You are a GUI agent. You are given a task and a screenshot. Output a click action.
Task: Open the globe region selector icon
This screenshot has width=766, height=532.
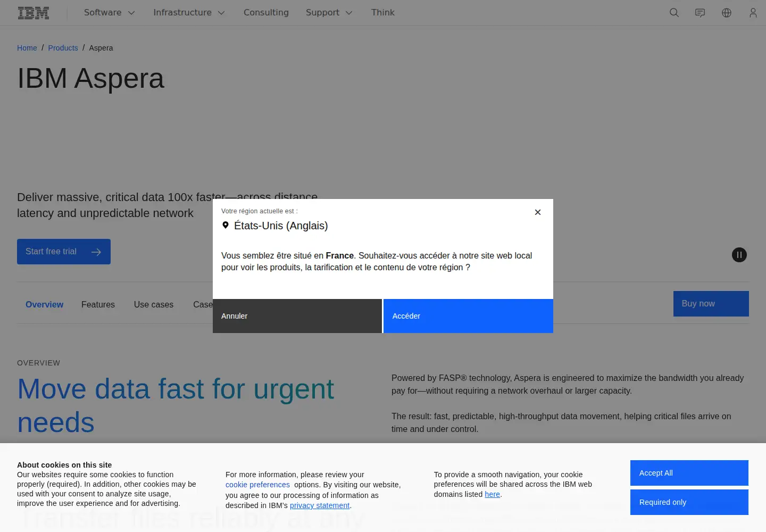pyautogui.click(x=727, y=13)
